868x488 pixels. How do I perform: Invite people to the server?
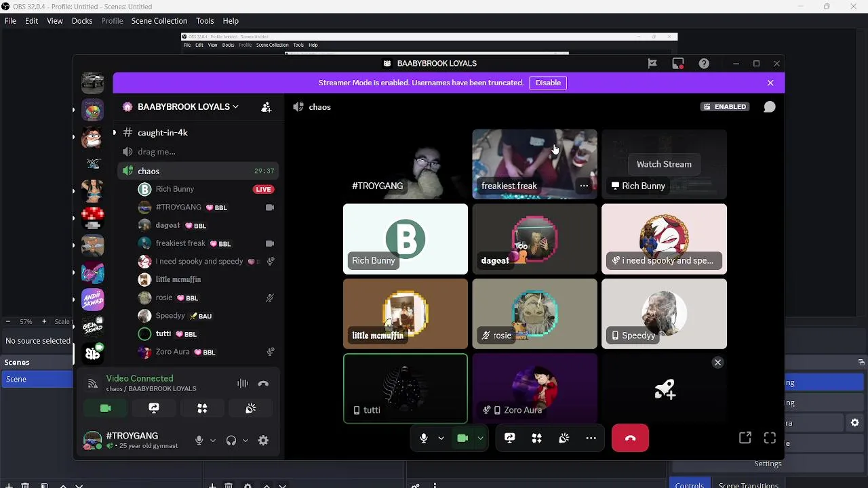point(267,106)
